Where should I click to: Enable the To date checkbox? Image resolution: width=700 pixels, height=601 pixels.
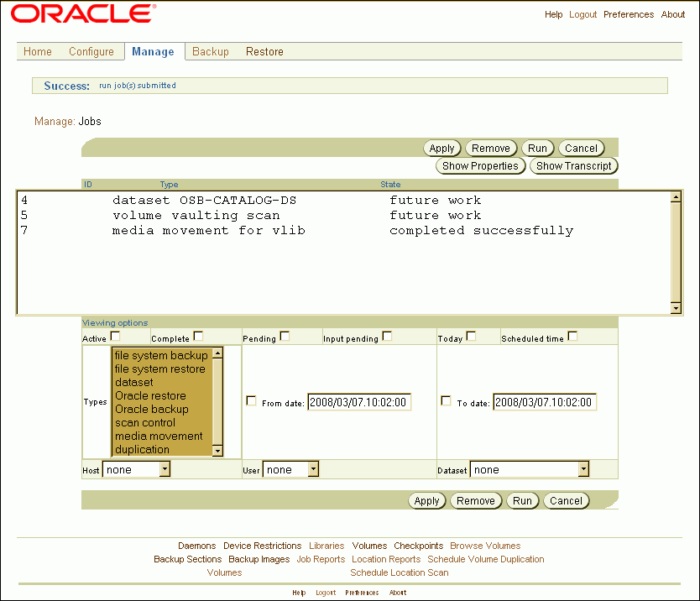coord(446,400)
